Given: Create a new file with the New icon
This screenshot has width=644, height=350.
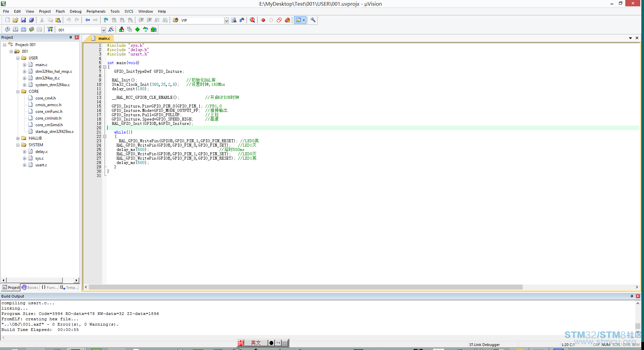Looking at the screenshot, I should click(7, 20).
